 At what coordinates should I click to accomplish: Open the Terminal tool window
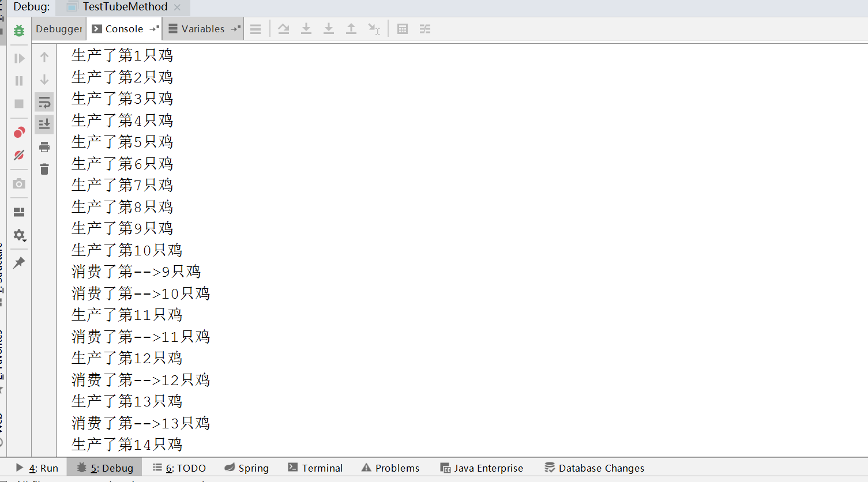pyautogui.click(x=315, y=468)
